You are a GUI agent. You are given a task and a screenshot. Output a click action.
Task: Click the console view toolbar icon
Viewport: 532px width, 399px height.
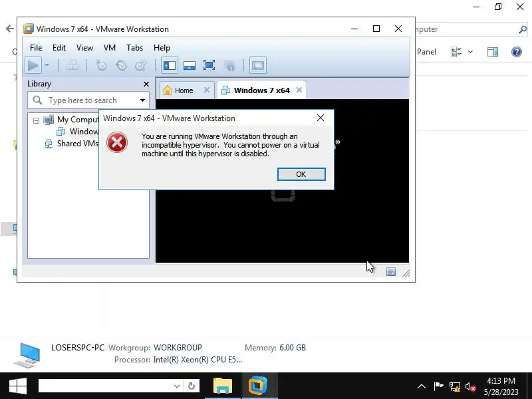coord(258,65)
